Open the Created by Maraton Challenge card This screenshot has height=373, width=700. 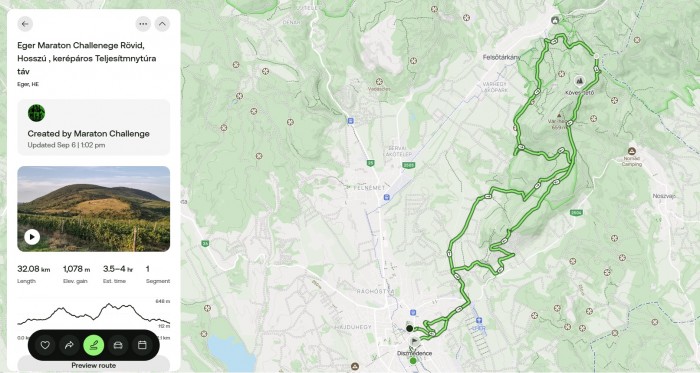click(x=94, y=127)
